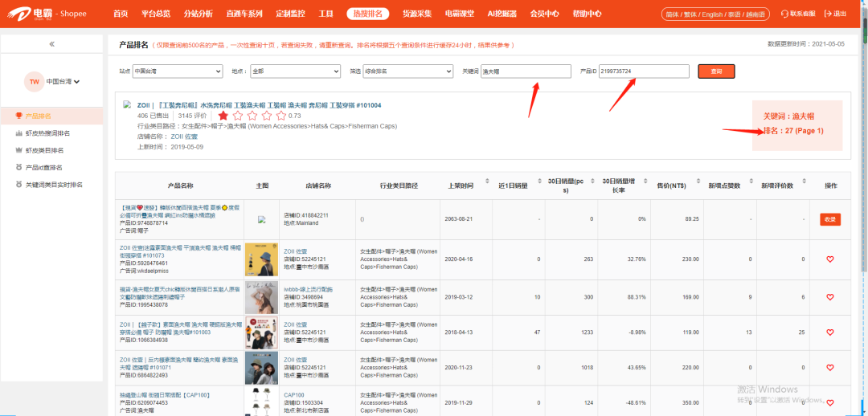This screenshot has width=868, height=416.
Task: Favorite the 230.00-priced ZOII product via heart
Action: [x=830, y=259]
